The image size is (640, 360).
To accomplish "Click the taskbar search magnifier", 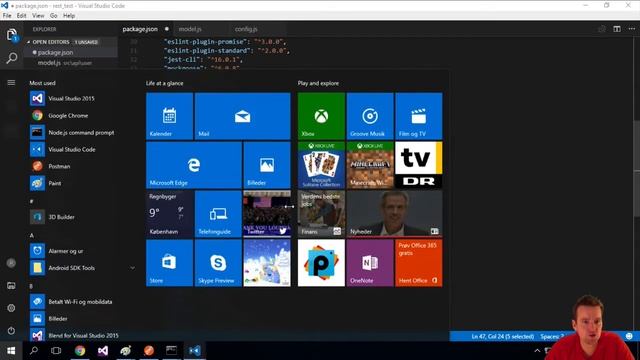I will 34,351.
